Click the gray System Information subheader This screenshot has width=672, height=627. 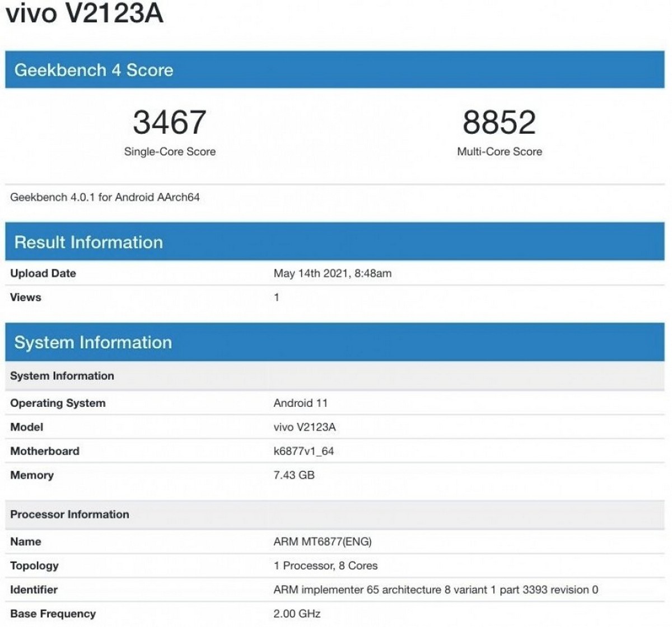point(62,376)
